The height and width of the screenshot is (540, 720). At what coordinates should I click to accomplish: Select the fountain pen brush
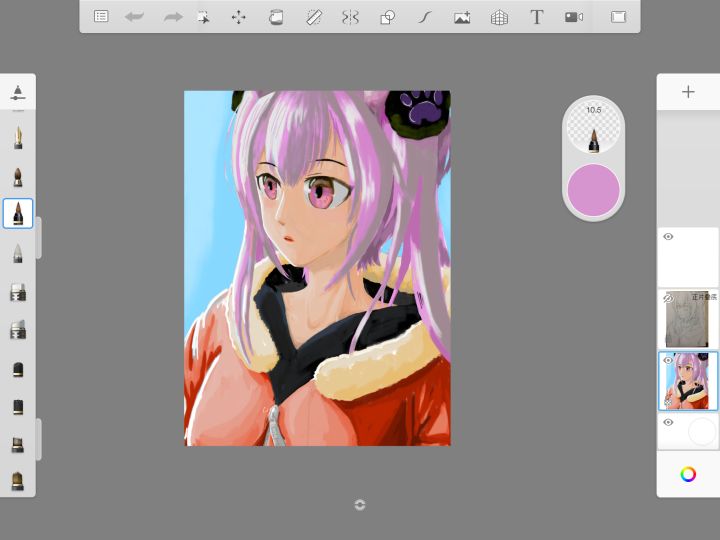[18, 137]
